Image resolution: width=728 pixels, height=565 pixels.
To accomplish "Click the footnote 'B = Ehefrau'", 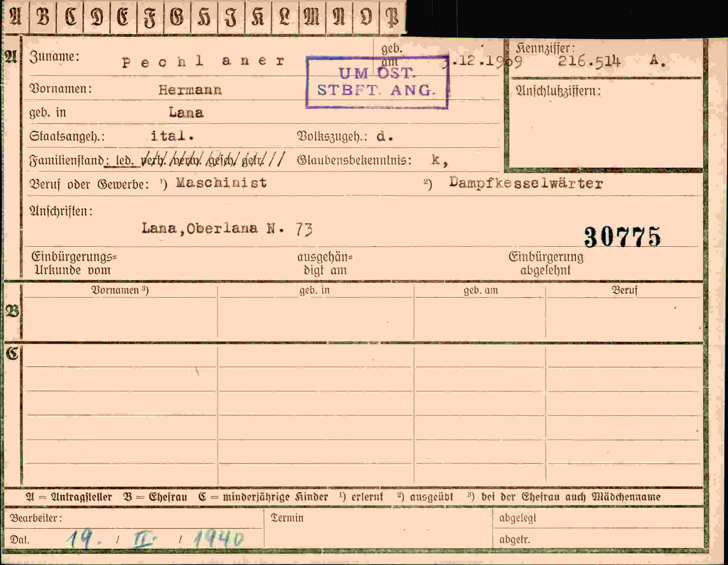I will pos(155,497).
